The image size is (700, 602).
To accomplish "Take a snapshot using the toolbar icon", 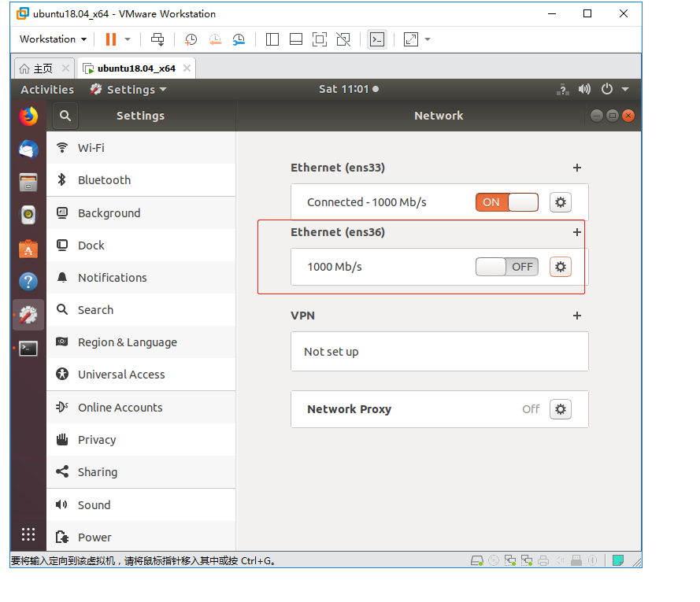I will coord(190,39).
